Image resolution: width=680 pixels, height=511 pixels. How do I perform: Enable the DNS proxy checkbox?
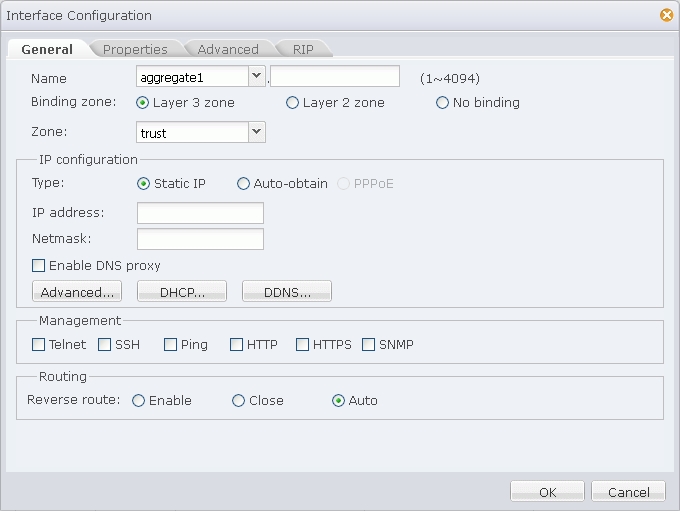coord(39,265)
